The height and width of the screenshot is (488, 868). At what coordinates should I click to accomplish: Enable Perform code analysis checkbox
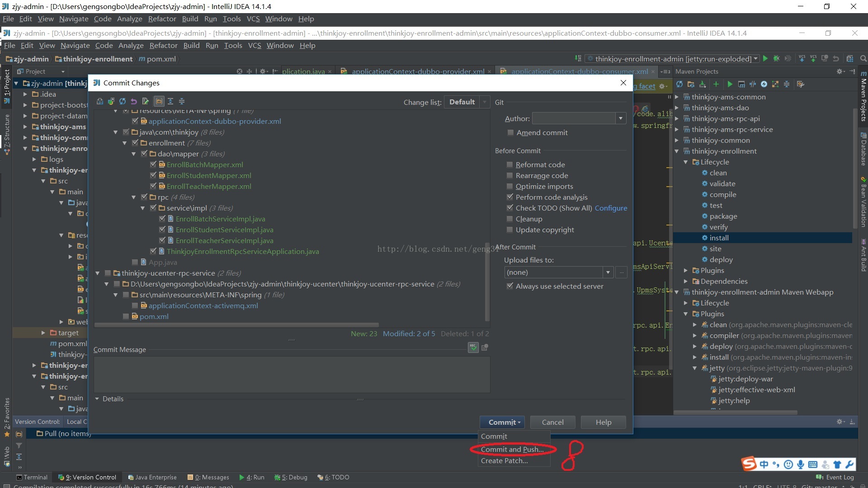509,197
